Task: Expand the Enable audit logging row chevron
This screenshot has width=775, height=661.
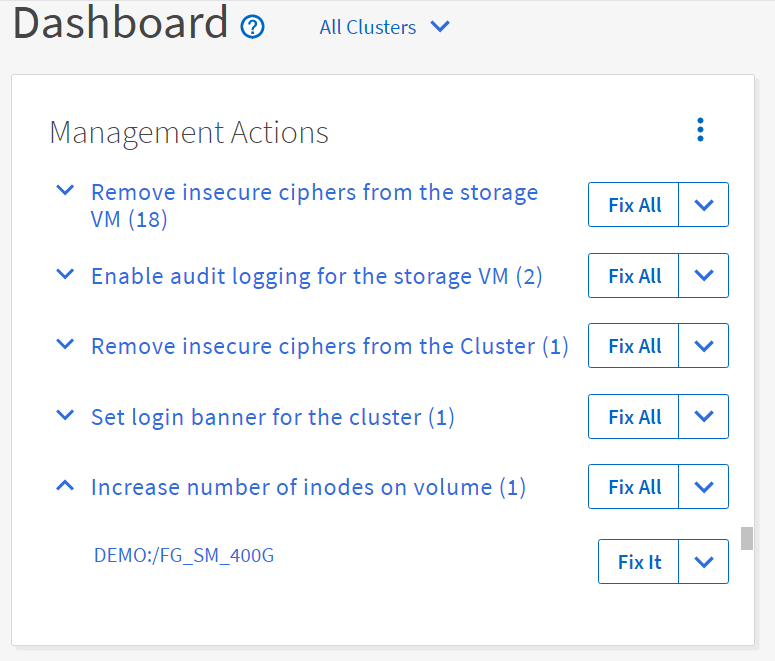Action: (x=65, y=274)
